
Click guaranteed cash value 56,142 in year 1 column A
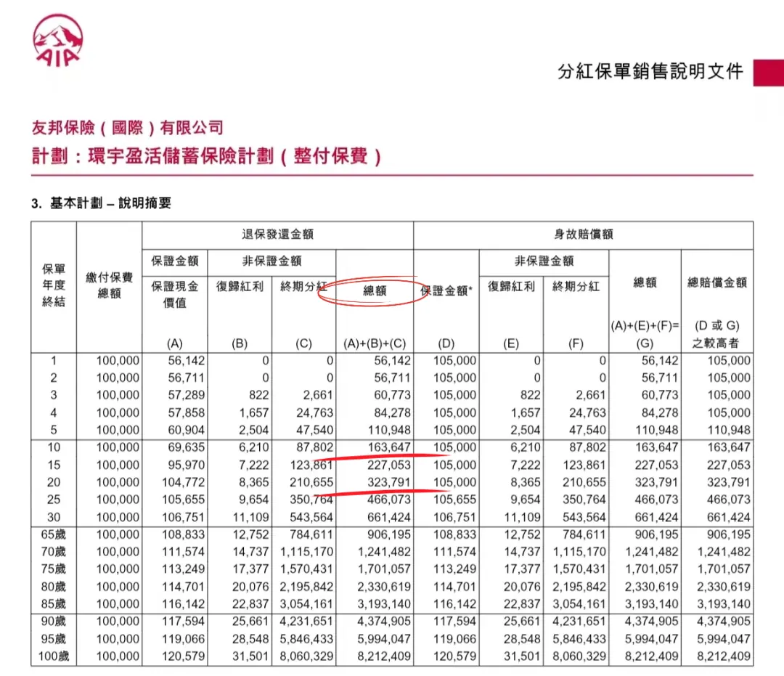pyautogui.click(x=186, y=360)
